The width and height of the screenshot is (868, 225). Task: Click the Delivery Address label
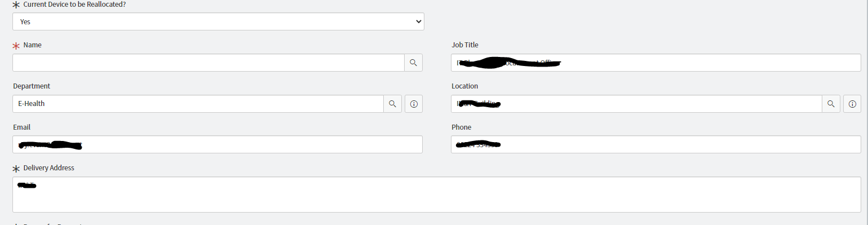(49, 168)
